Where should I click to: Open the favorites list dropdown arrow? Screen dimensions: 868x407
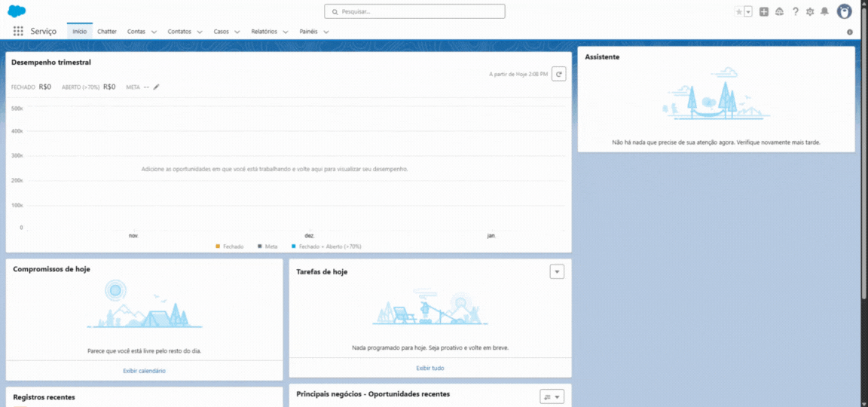[748, 11]
